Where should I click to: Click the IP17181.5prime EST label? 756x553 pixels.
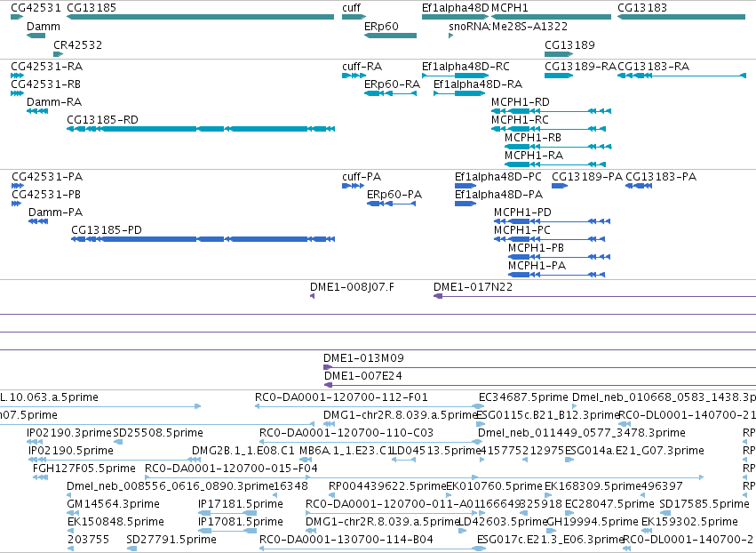coord(241,504)
